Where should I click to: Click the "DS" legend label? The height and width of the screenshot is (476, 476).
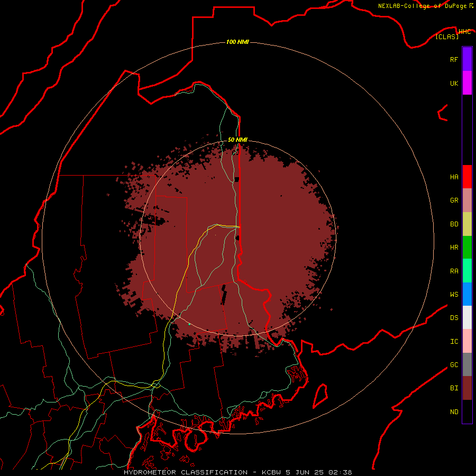(454, 318)
